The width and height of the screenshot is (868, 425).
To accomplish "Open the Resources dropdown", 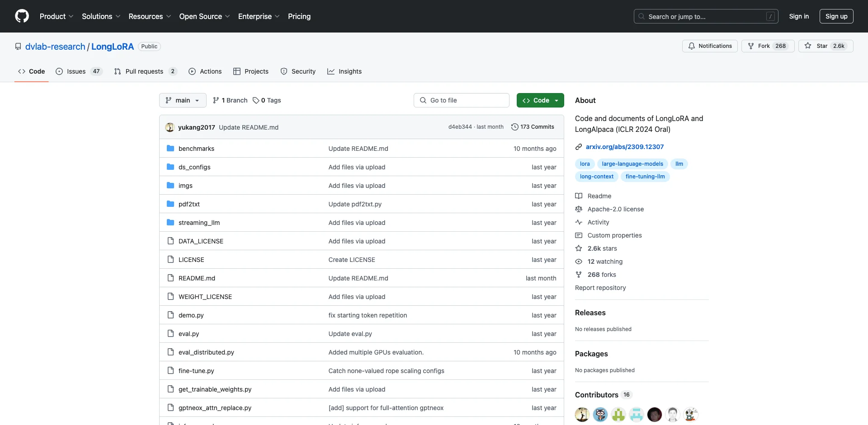I will click(150, 16).
